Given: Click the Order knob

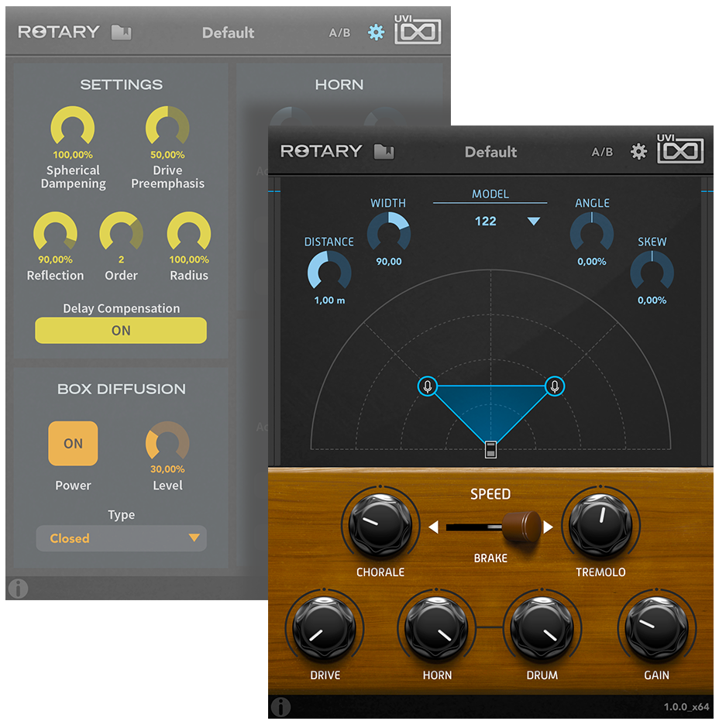Looking at the screenshot, I should pyautogui.click(x=121, y=232).
